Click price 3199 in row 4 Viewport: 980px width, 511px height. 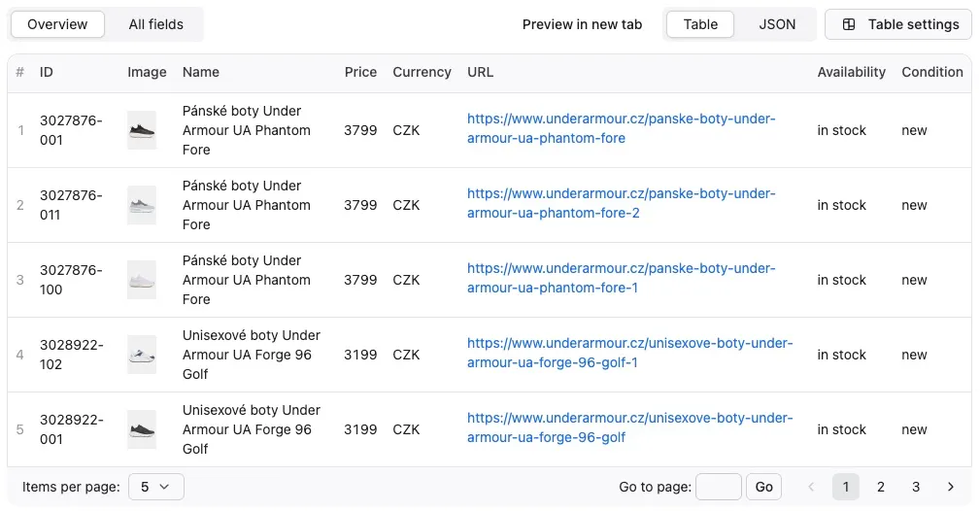(x=360, y=355)
